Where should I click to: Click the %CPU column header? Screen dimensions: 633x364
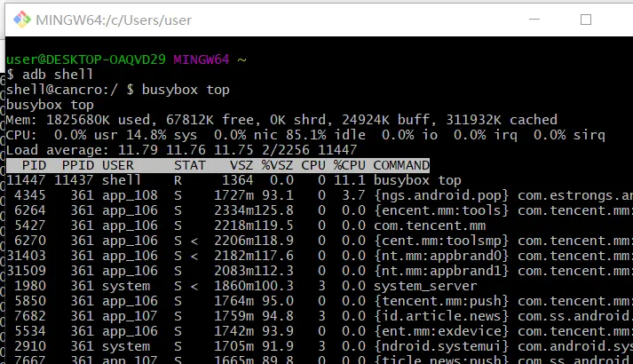tap(349, 165)
